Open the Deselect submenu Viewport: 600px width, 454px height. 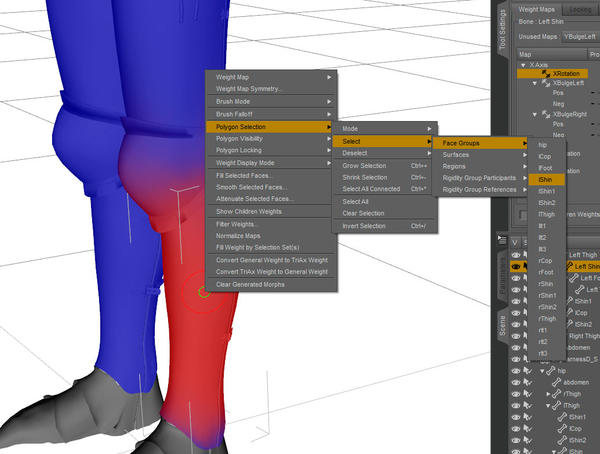[385, 153]
